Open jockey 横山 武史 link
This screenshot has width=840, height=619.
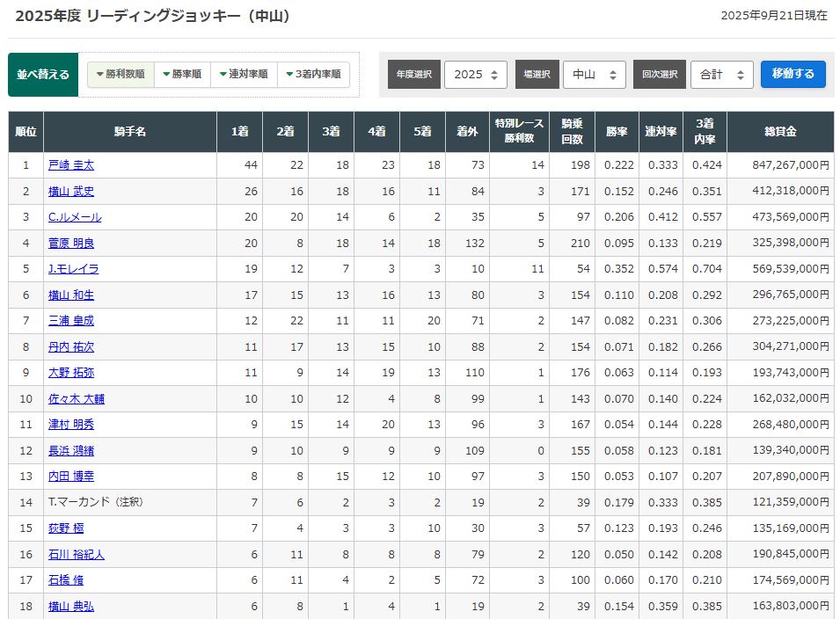click(x=71, y=191)
